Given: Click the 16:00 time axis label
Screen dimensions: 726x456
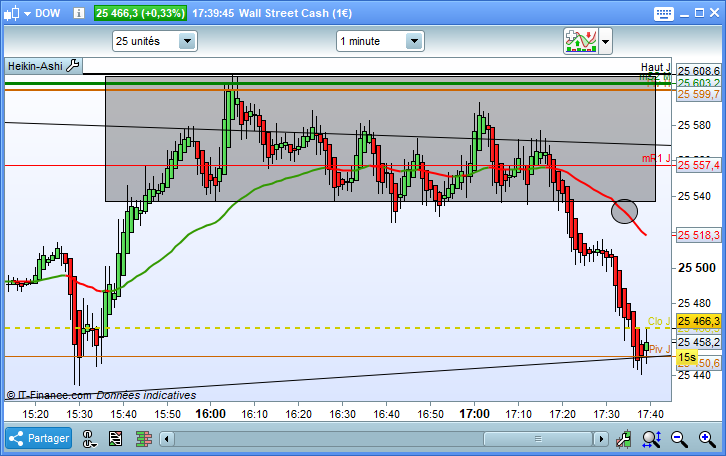Looking at the screenshot, I should 211,413.
